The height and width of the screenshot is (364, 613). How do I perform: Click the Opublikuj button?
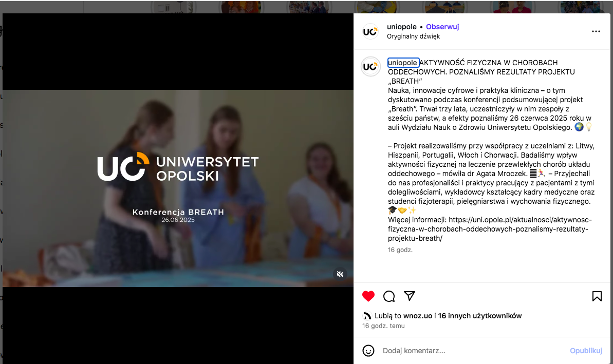tap(586, 351)
